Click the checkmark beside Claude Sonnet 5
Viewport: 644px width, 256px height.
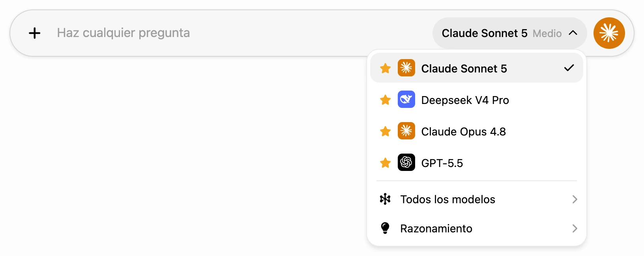[569, 68]
